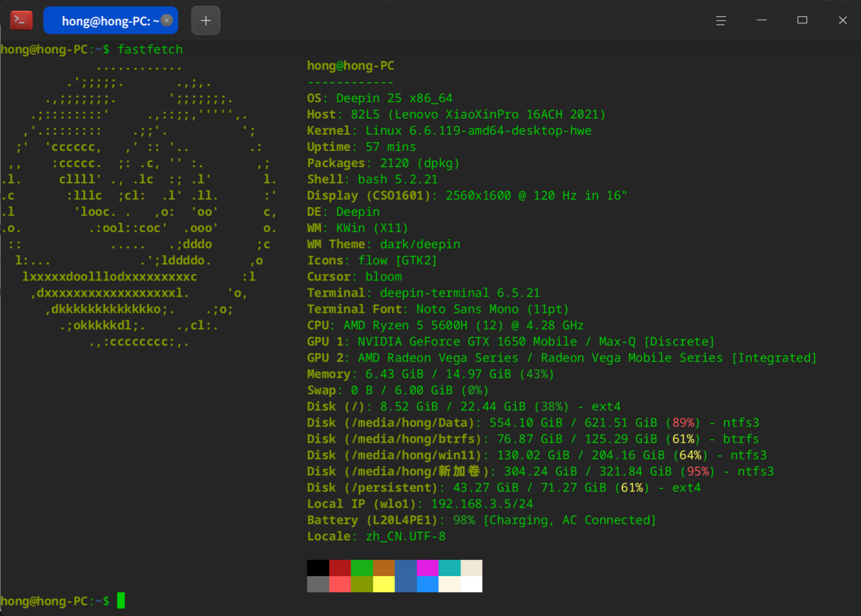Image resolution: width=861 pixels, height=616 pixels.
Task: Select the hong@hong-PC: ~ tab
Action: point(110,21)
